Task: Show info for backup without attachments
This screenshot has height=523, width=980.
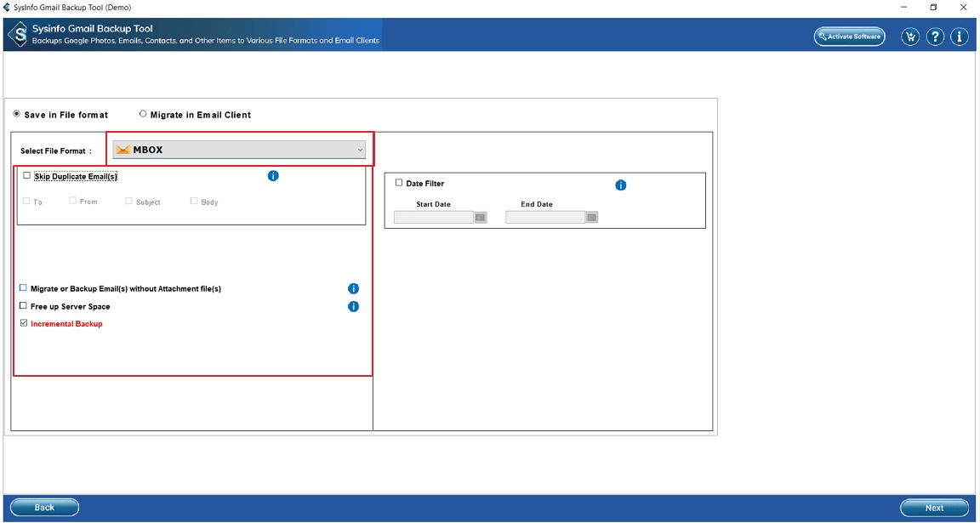Action: pos(353,288)
